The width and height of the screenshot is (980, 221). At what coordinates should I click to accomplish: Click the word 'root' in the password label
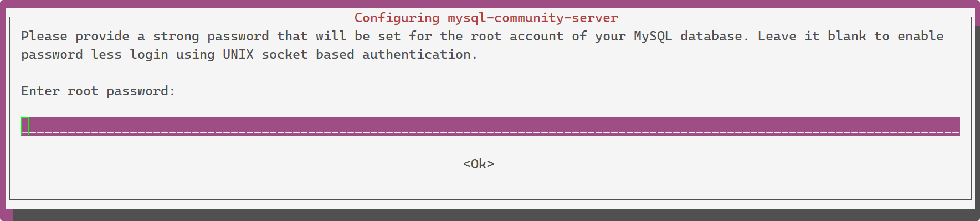[83, 91]
